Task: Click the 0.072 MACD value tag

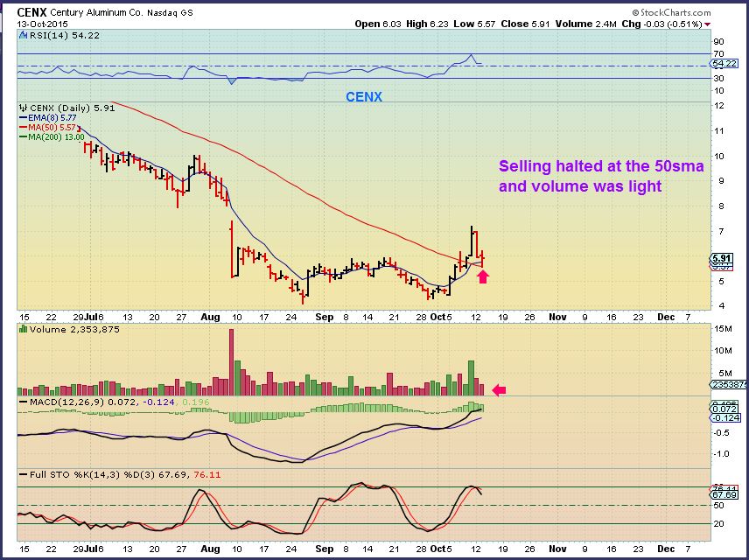Action: (724, 409)
